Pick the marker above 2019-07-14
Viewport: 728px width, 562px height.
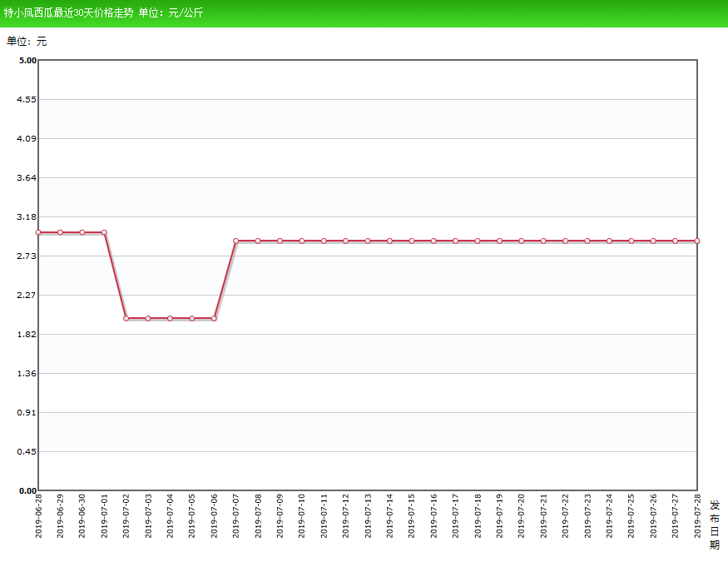tap(389, 241)
